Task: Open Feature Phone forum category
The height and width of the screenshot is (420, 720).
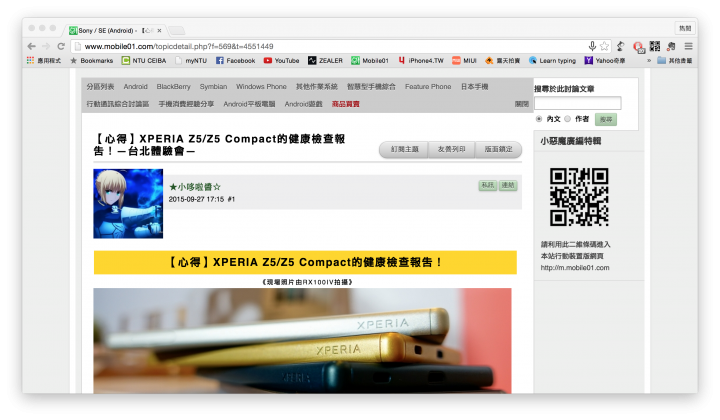Action: pyautogui.click(x=428, y=86)
